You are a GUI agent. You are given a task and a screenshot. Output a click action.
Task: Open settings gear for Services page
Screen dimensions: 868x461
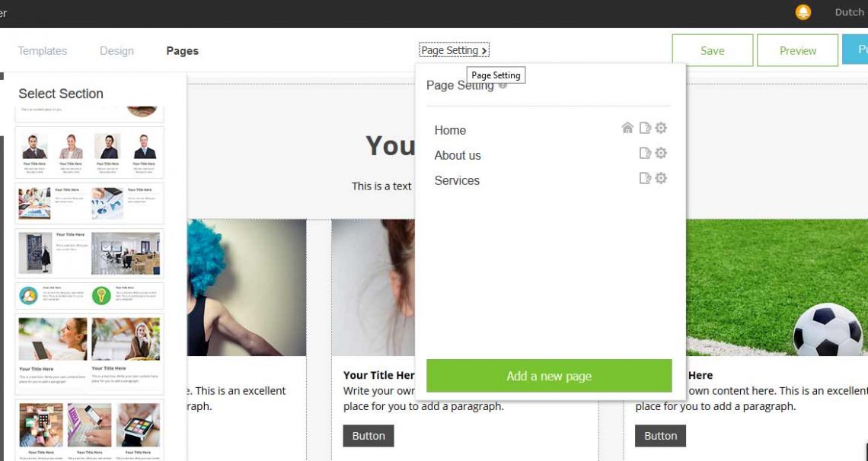click(x=661, y=178)
